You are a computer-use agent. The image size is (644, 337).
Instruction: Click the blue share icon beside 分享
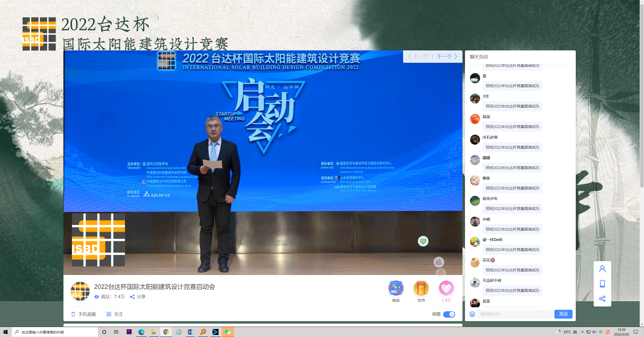pyautogui.click(x=132, y=297)
